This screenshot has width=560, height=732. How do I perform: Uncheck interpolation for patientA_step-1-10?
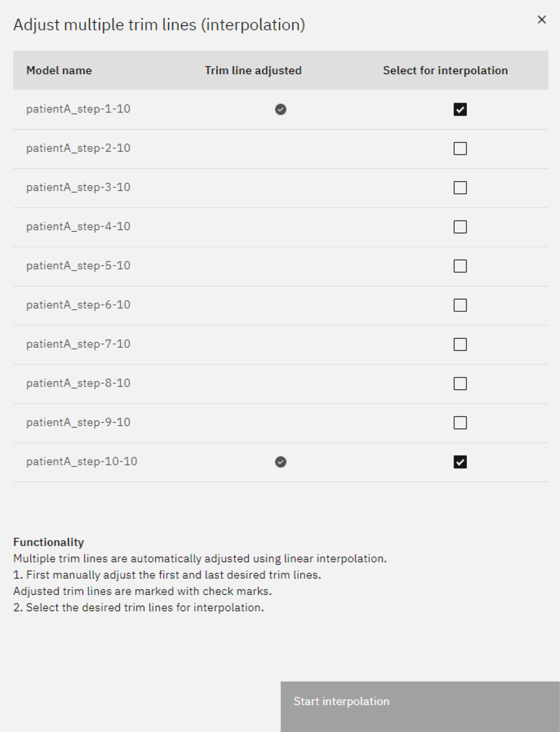460,109
